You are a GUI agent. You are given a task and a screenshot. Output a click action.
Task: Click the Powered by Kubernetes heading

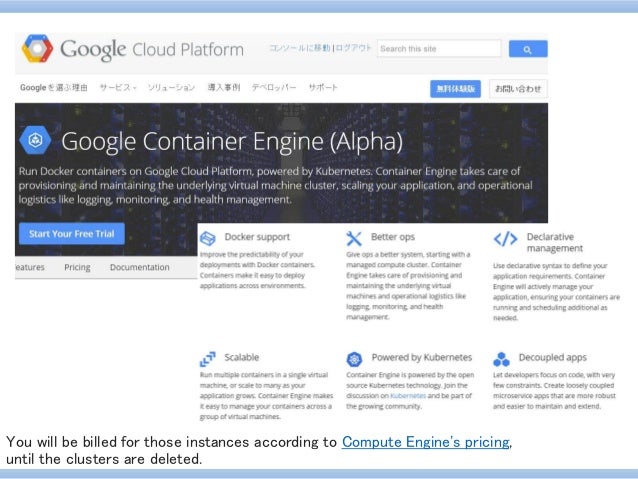click(x=422, y=357)
